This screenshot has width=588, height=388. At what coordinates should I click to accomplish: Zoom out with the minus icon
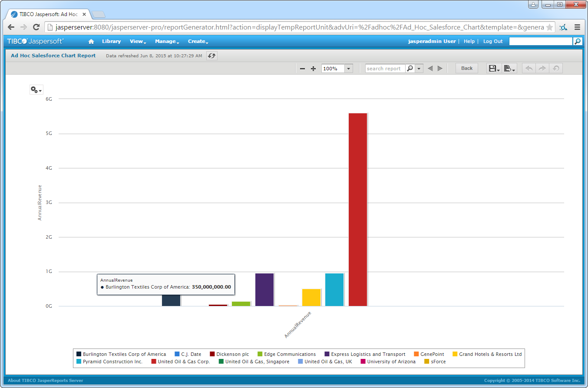303,69
